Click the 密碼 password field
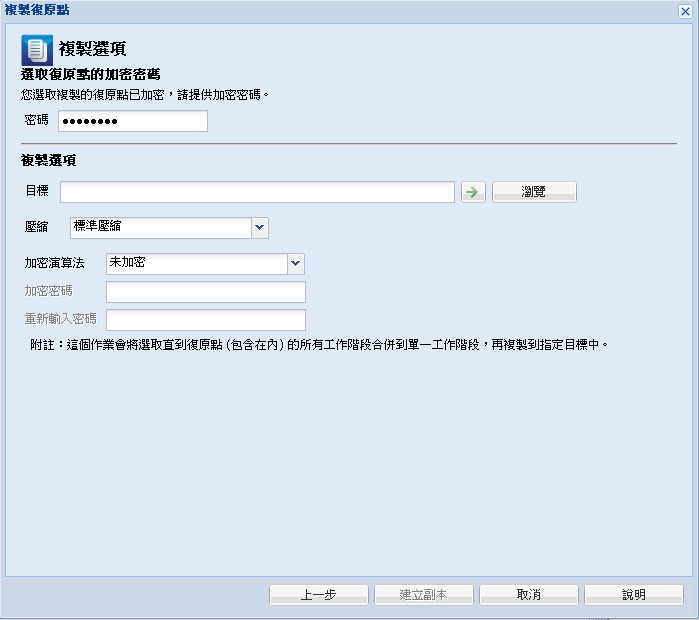The height and width of the screenshot is (620, 699). (x=133, y=121)
